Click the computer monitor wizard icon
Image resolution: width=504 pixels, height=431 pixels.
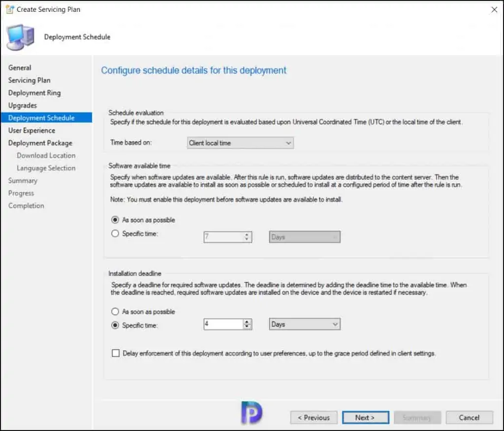(x=21, y=37)
